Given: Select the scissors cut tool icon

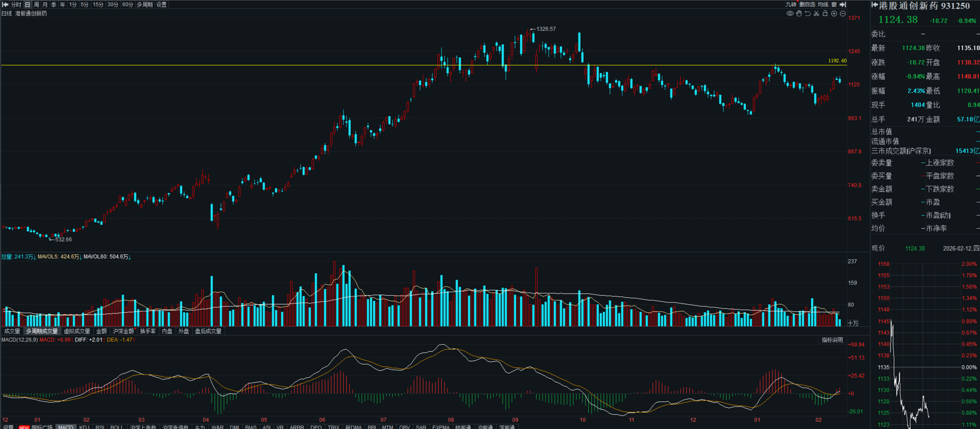Looking at the screenshot, I should [816, 14].
